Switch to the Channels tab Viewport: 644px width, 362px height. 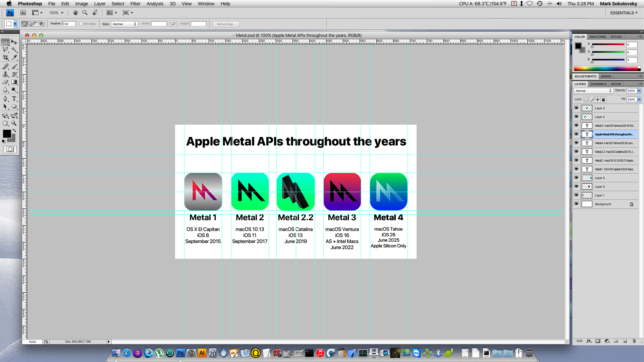click(598, 84)
